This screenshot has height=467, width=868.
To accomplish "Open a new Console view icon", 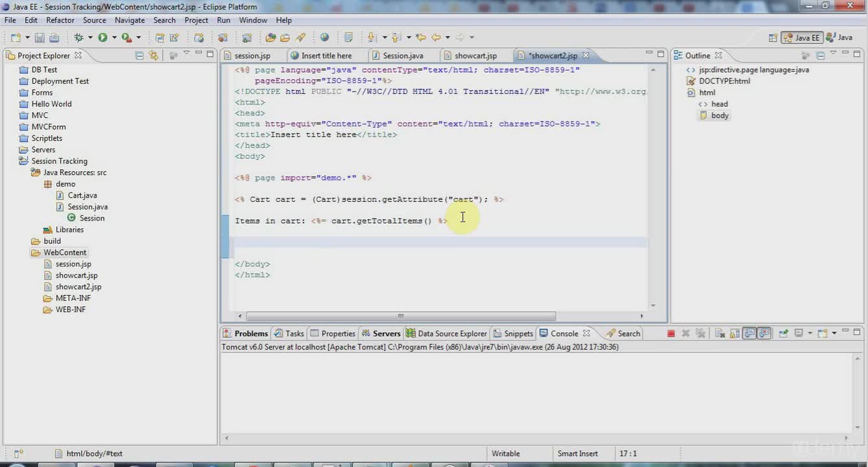I will [822, 333].
